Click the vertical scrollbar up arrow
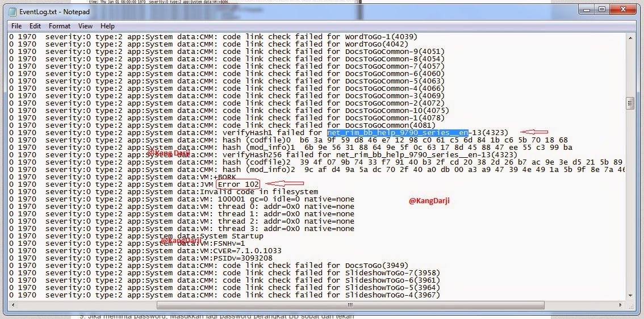 click(630, 37)
